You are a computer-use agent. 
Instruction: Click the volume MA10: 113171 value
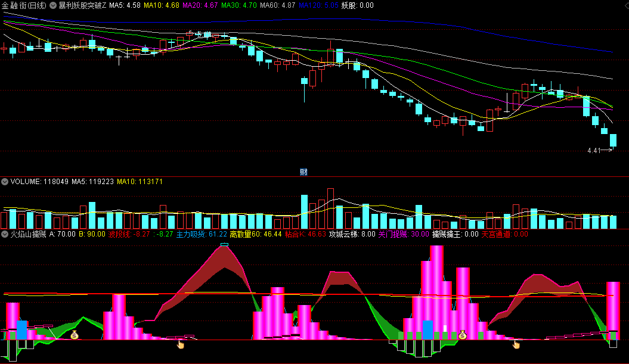point(140,182)
